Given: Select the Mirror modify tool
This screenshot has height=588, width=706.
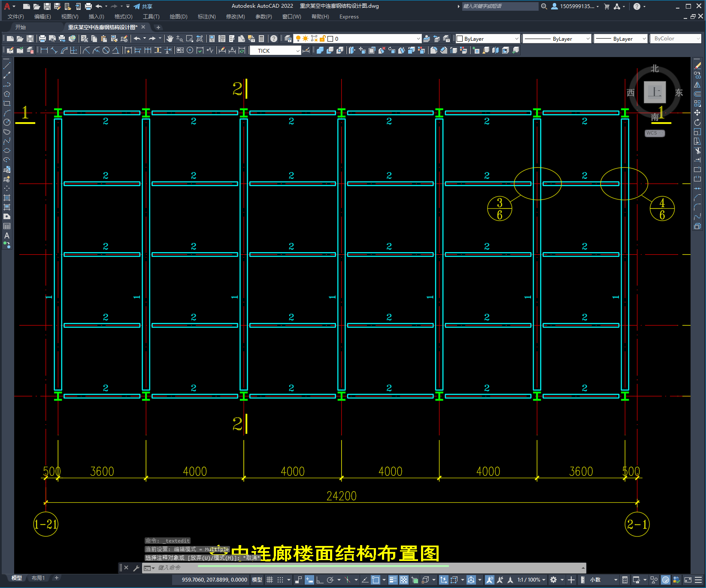Looking at the screenshot, I should click(x=697, y=84).
